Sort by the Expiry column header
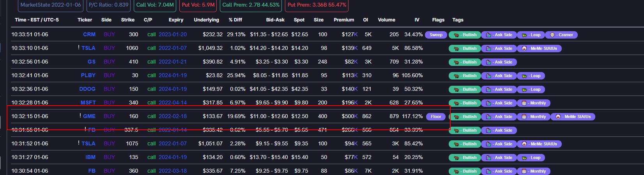The image size is (644, 175). tap(176, 20)
